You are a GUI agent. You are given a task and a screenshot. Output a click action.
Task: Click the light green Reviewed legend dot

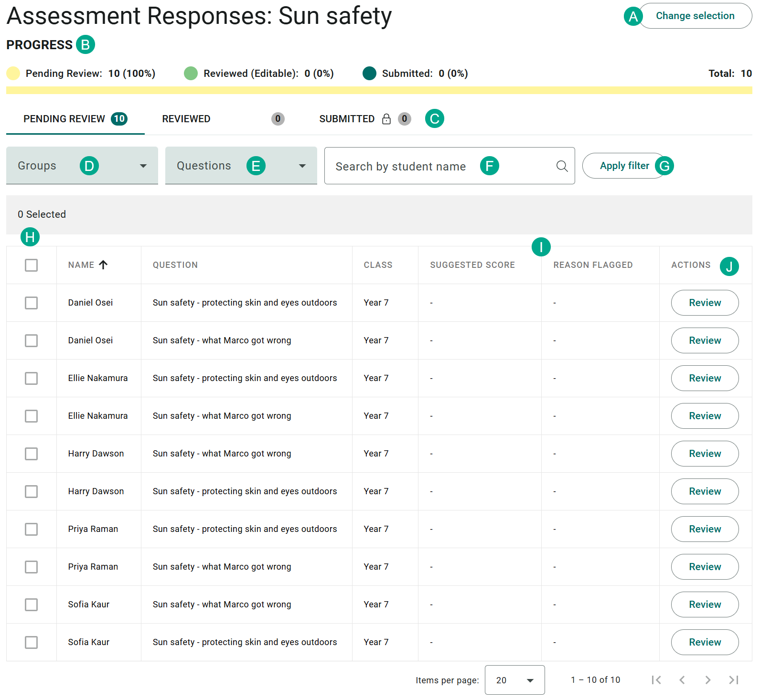(191, 74)
